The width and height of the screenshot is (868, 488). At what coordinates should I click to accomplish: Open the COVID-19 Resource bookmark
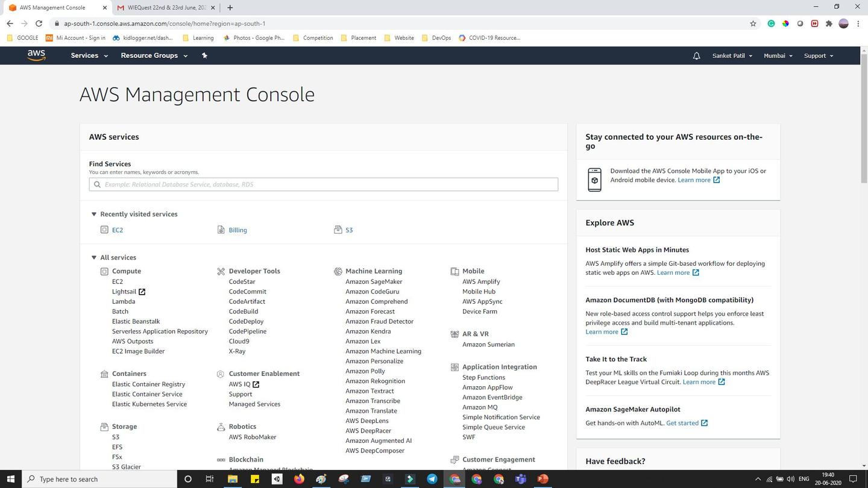click(489, 37)
